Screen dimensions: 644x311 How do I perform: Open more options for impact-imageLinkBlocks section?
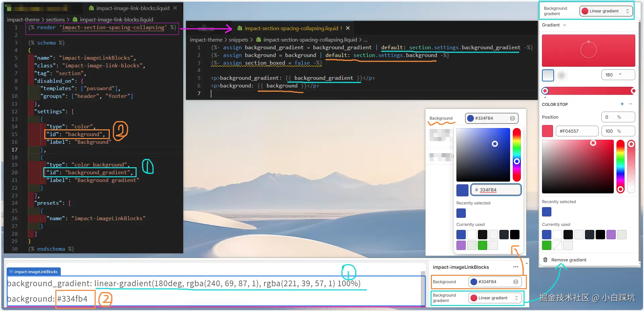click(x=516, y=267)
